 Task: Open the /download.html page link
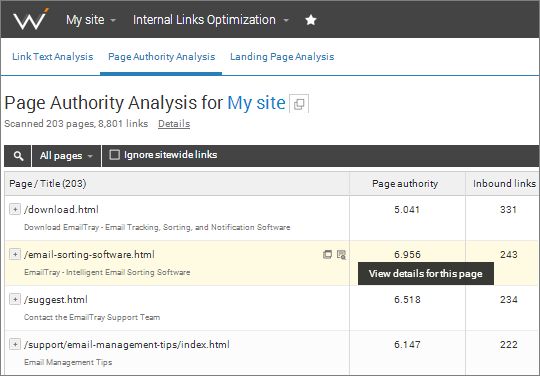pos(61,209)
